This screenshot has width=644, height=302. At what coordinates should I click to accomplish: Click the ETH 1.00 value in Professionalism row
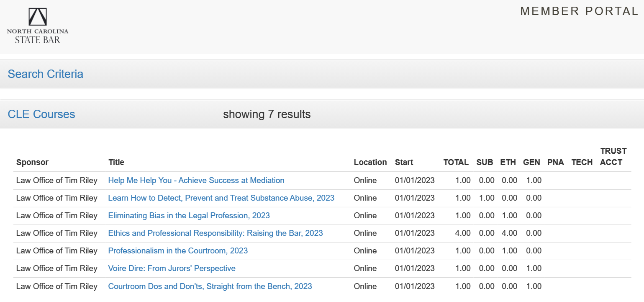[509, 251]
